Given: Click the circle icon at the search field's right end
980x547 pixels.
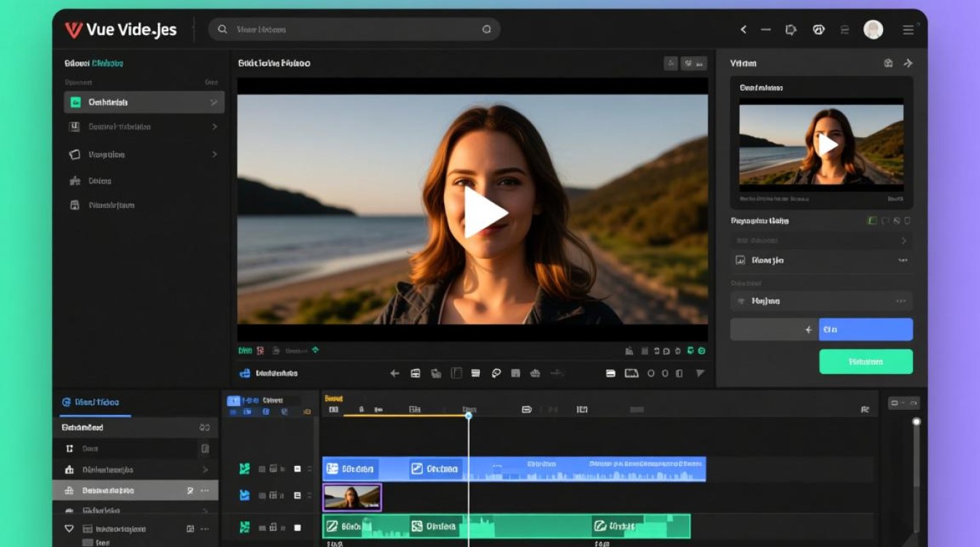Looking at the screenshot, I should [x=486, y=29].
